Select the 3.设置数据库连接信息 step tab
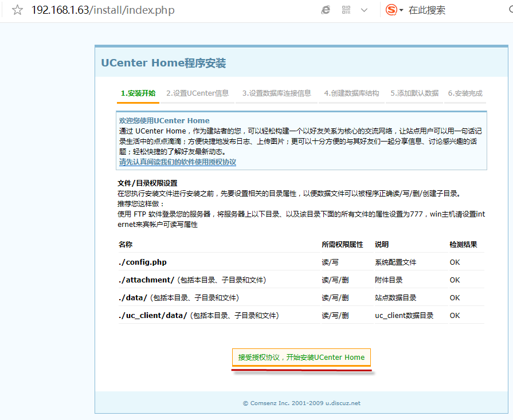 [276, 93]
